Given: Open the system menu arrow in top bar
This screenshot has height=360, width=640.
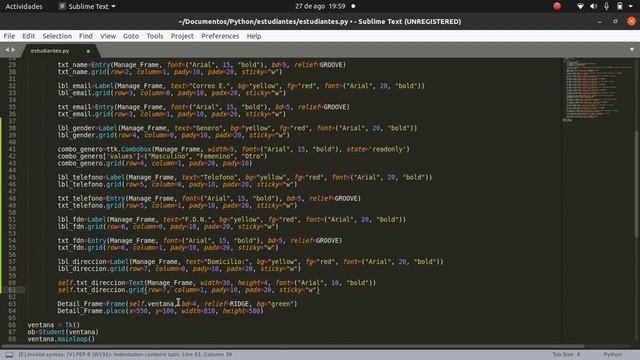Looking at the screenshot, I should click(631, 6).
